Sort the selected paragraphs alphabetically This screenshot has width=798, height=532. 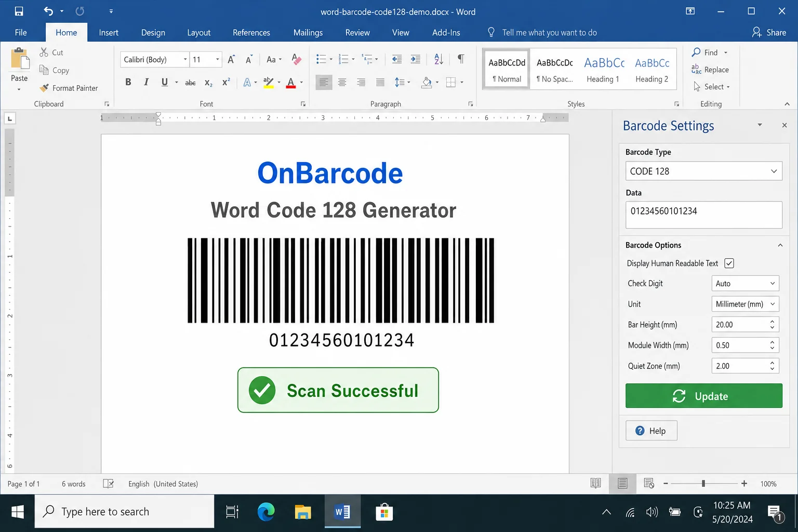[438, 59]
